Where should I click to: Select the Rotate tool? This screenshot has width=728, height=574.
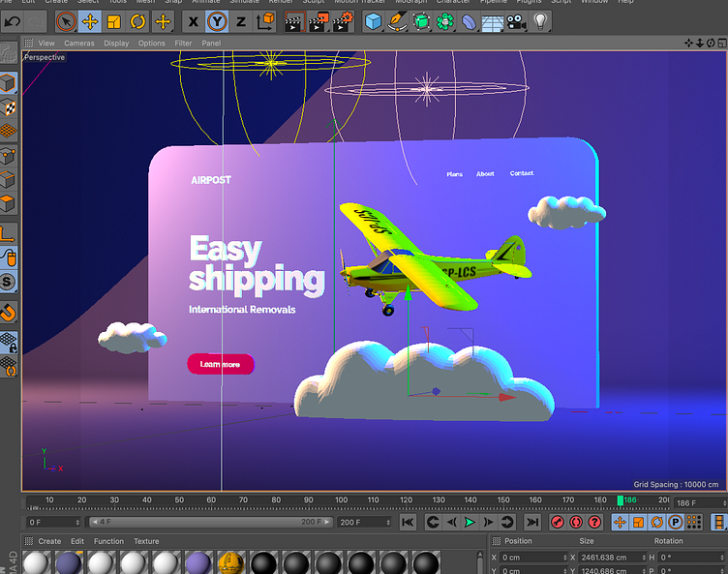coord(138,21)
